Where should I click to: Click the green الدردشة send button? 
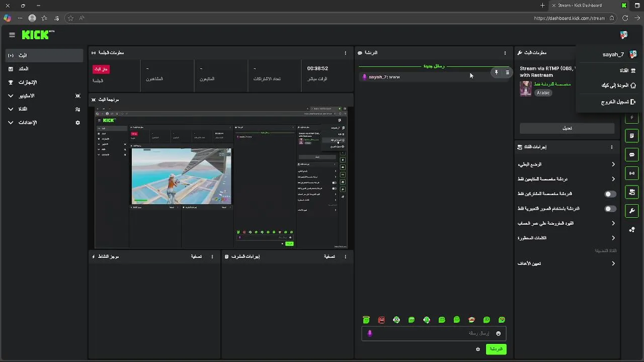pos(496,349)
